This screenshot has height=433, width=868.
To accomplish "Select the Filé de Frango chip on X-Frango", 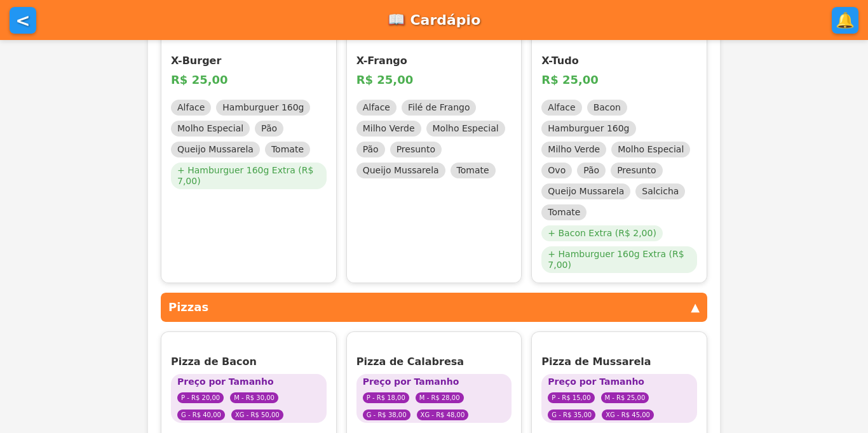I will click(x=438, y=107).
